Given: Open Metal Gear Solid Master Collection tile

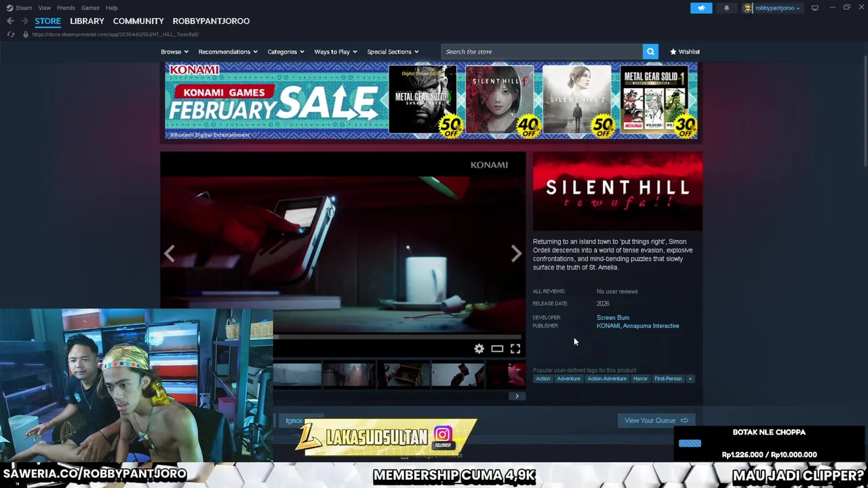Looking at the screenshot, I should 654,101.
